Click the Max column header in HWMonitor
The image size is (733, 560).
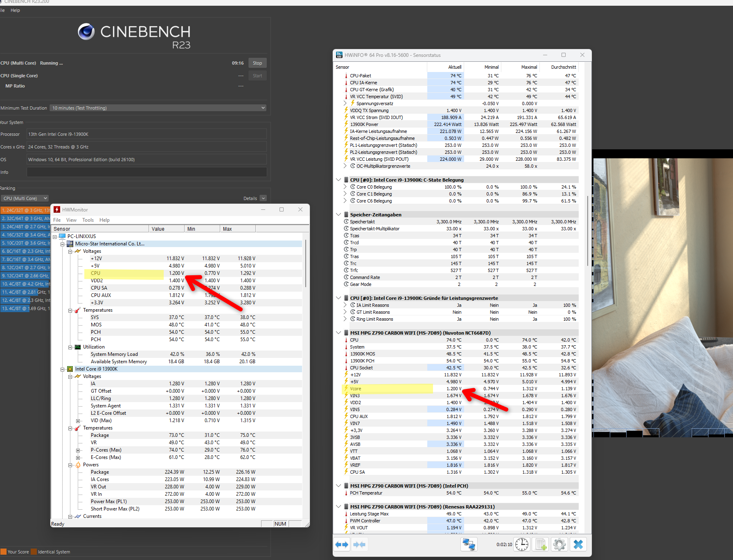(x=238, y=229)
